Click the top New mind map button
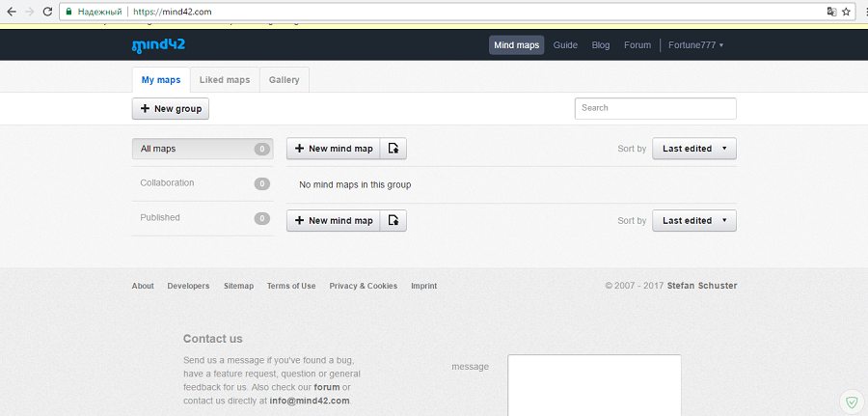868x416 pixels. (334, 149)
